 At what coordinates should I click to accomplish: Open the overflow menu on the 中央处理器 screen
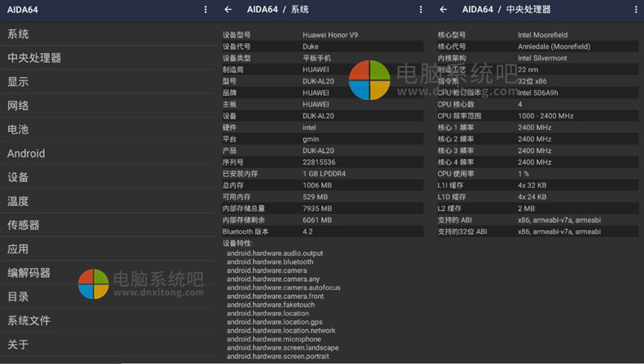[636, 10]
